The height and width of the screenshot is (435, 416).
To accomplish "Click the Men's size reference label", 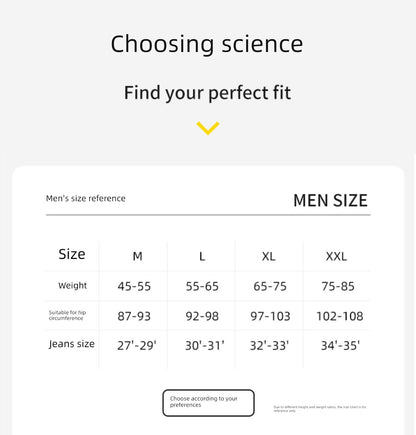I will click(x=86, y=198).
